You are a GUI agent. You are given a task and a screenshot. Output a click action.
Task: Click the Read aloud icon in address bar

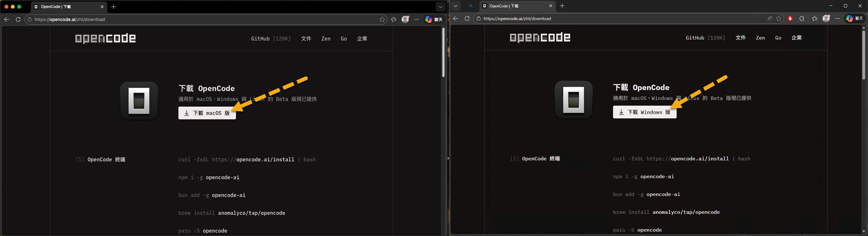[x=770, y=19]
